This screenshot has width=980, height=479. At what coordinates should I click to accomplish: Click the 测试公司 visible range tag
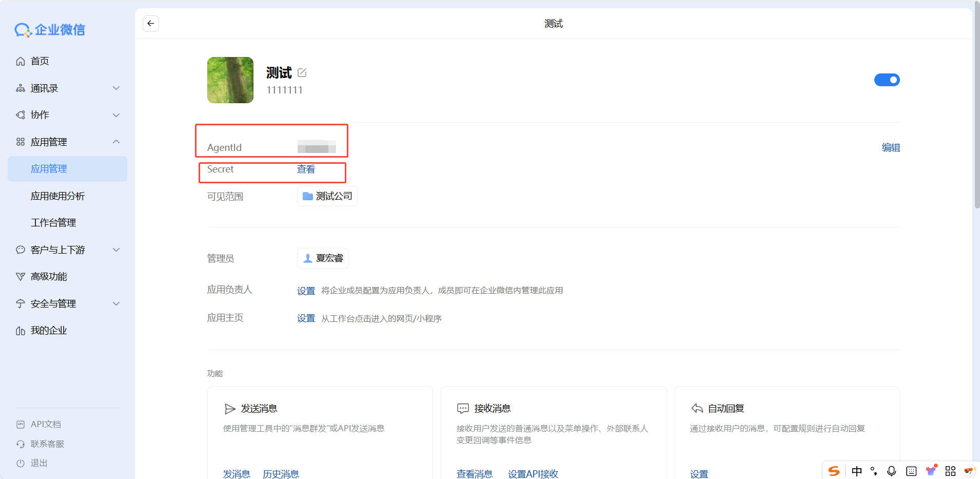327,196
